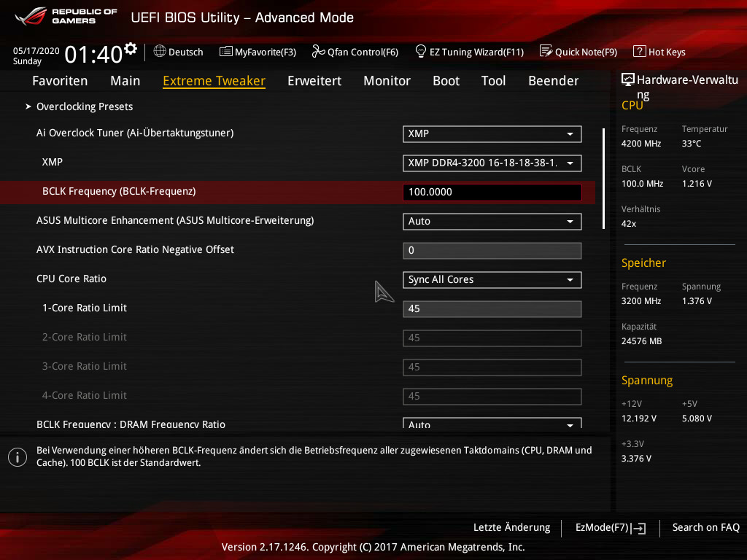
Task: Open the Beenden tab
Action: pos(553,80)
